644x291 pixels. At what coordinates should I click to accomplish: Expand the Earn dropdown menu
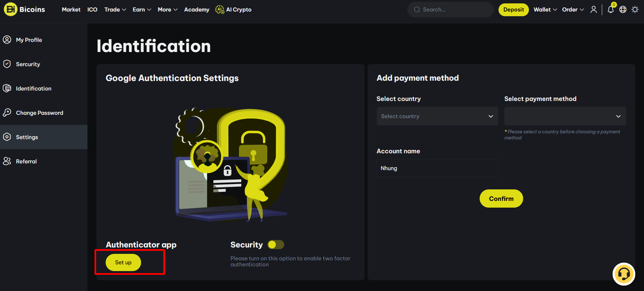142,9
